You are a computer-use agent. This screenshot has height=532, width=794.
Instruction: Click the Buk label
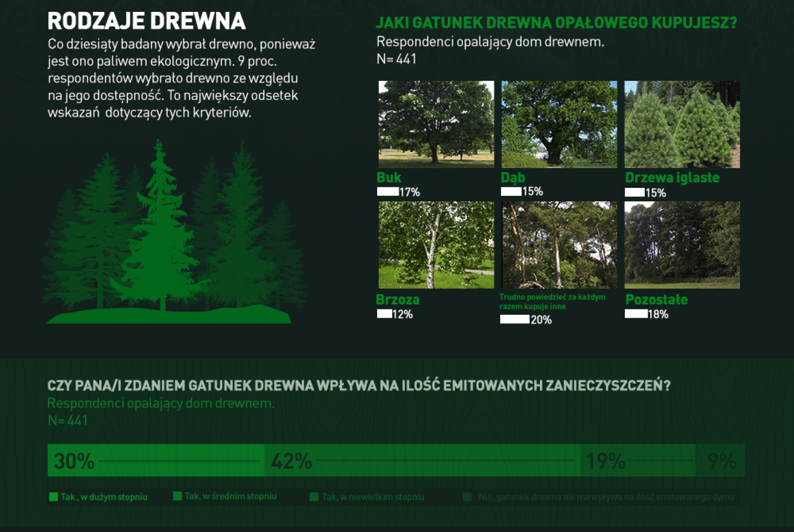point(389,177)
